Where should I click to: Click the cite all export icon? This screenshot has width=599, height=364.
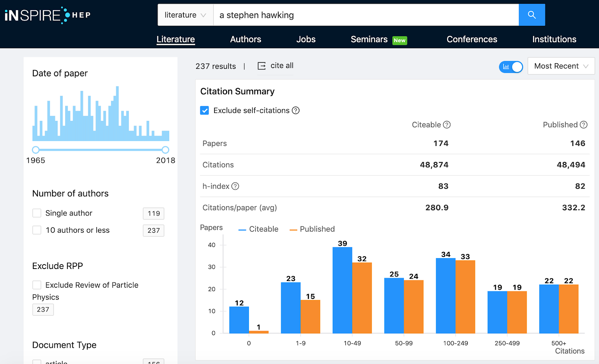click(x=261, y=66)
